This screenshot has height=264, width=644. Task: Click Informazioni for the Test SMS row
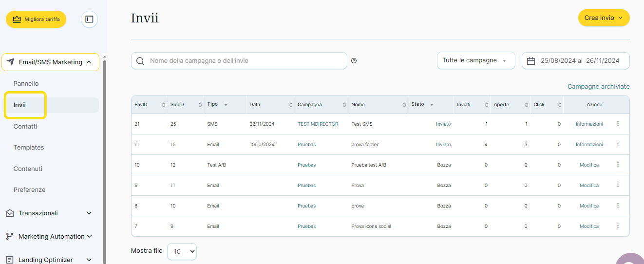point(589,124)
